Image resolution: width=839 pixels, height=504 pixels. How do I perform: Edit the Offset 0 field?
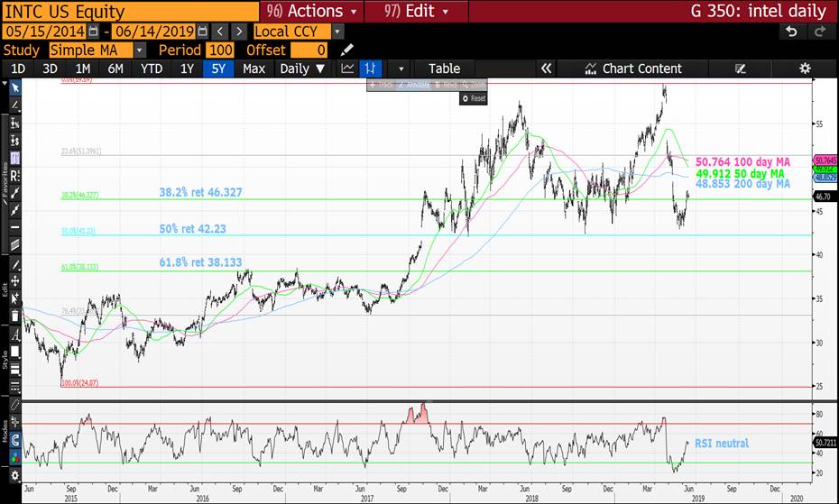(x=309, y=50)
